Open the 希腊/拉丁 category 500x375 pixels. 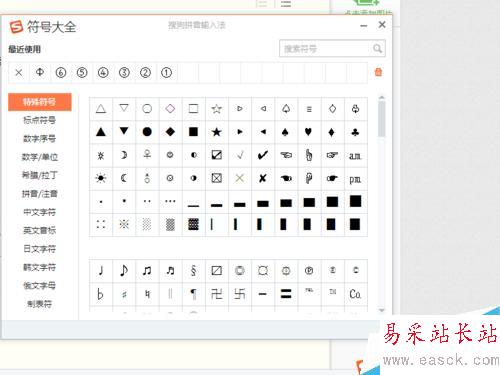coord(40,175)
